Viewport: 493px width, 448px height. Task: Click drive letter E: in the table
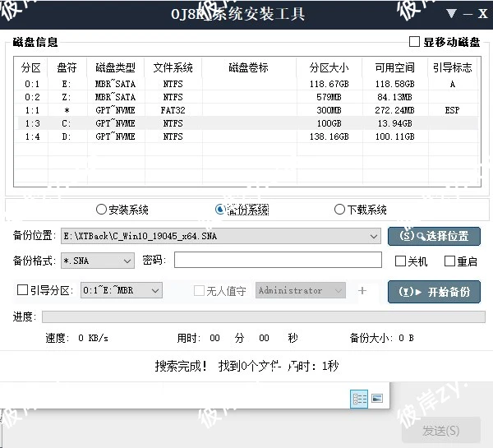tap(67, 84)
